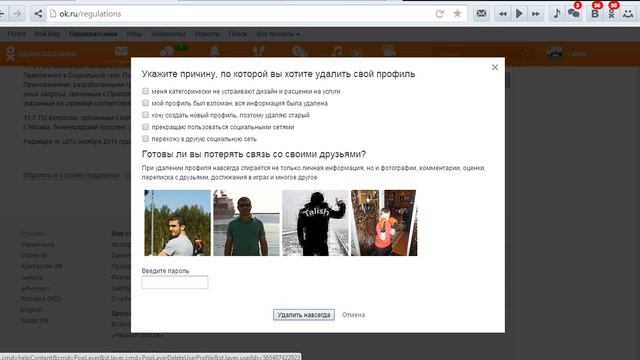
Task: Go forward with the browser forward arrow
Action: pyautogui.click(x=17, y=14)
